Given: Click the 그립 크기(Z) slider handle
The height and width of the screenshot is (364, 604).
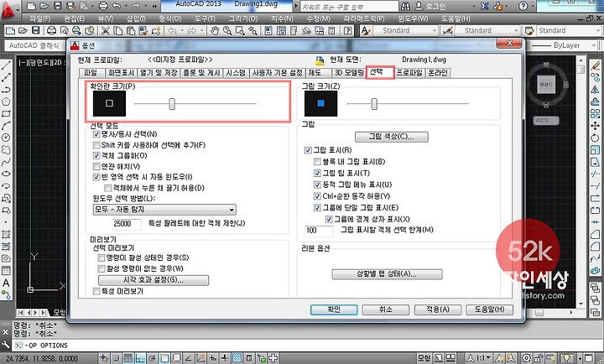Looking at the screenshot, I should [x=374, y=104].
